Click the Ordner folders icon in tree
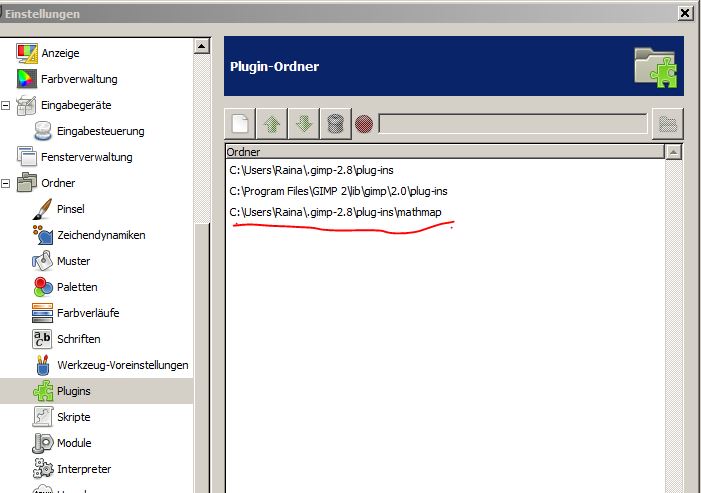 pyautogui.click(x=26, y=183)
